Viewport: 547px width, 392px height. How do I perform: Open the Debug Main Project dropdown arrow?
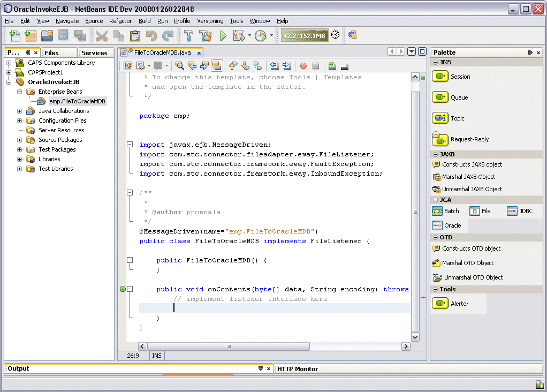tap(249, 36)
